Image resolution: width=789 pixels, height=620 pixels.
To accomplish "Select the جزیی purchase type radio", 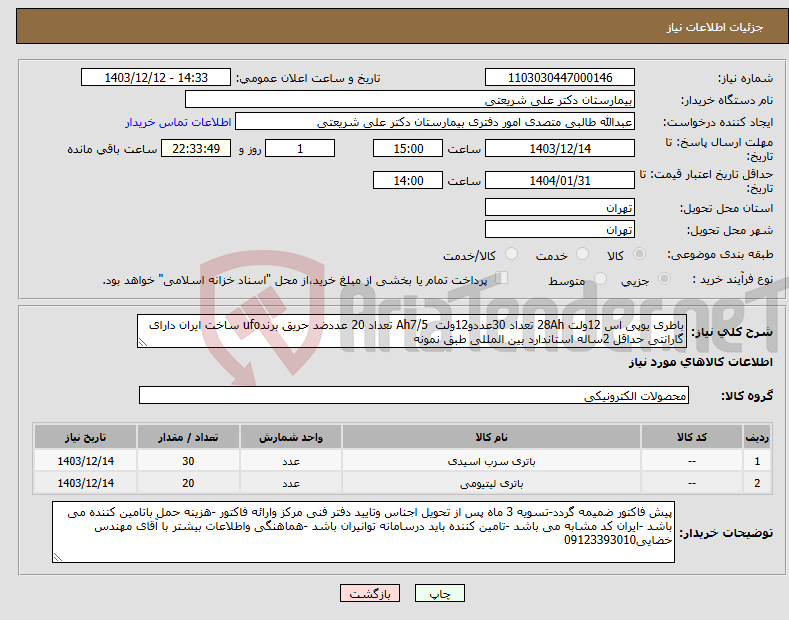I will (664, 279).
